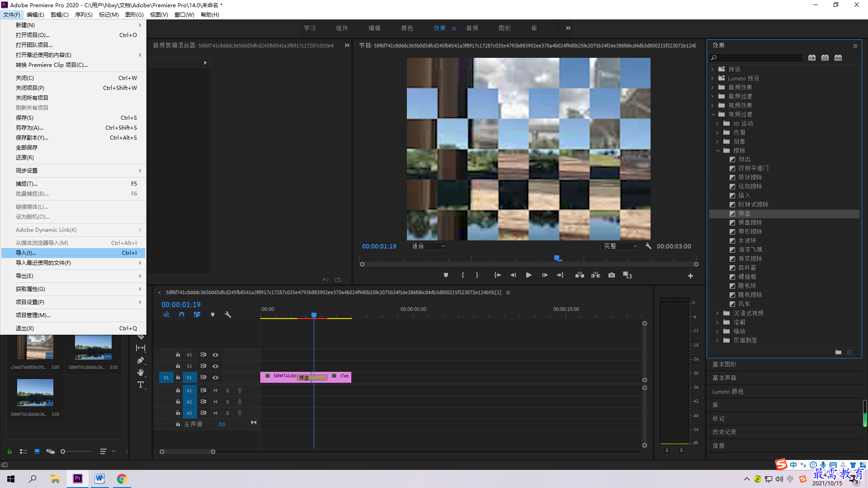This screenshot has width=868, height=488.
Task: Open the 适合 zoom level dropdown
Action: (428, 246)
